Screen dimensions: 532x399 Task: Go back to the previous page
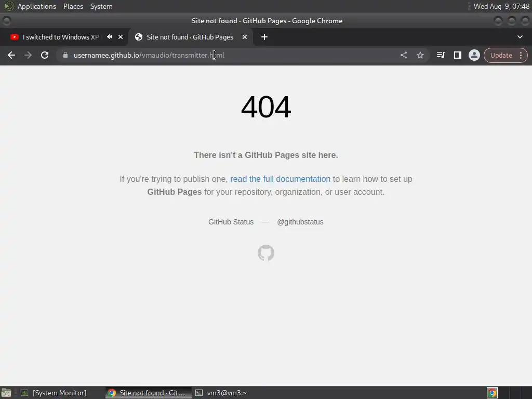point(11,55)
